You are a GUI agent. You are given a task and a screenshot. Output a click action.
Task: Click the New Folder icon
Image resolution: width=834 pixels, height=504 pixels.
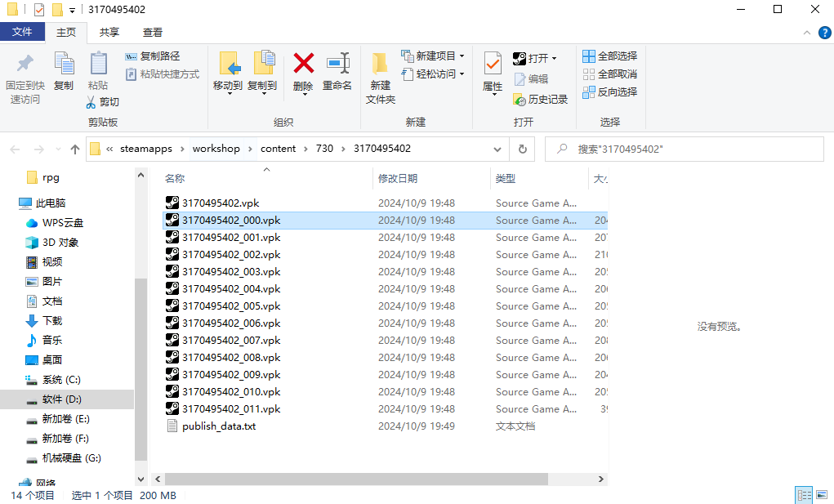point(381,65)
